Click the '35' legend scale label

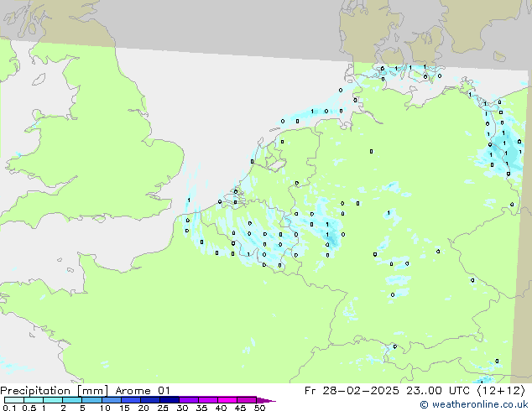pyautogui.click(x=201, y=408)
